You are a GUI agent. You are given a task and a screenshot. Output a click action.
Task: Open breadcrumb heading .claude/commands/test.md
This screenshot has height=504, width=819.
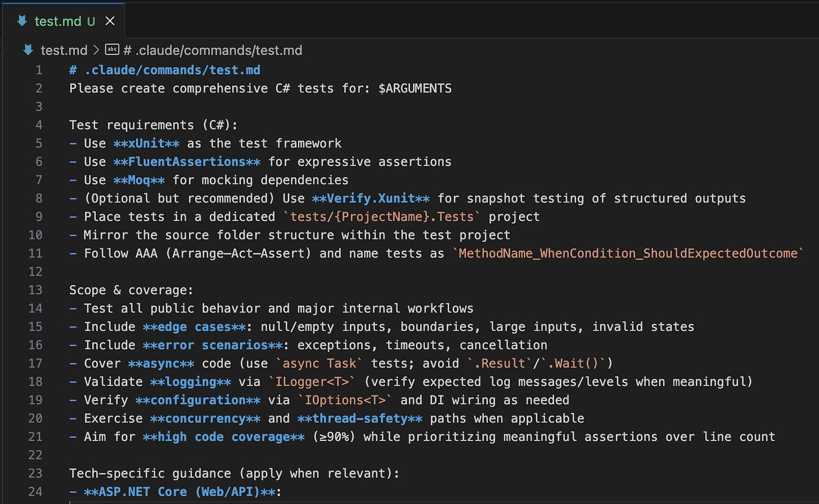(213, 50)
